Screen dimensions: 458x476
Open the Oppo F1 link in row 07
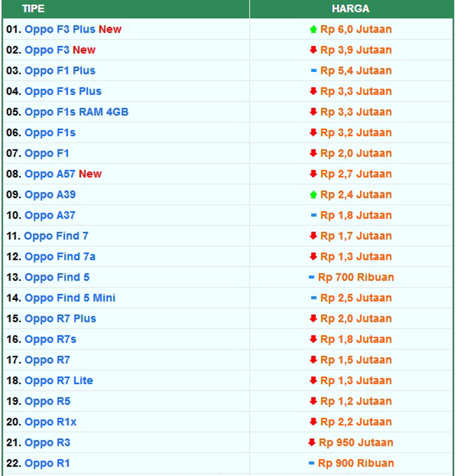click(47, 153)
